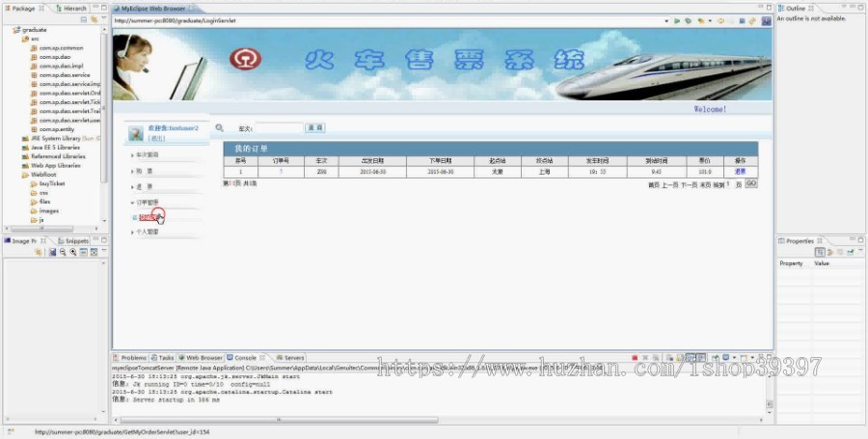Switch to the Snippets tab
Screen dimensions: 868x439
pyautogui.click(x=72, y=241)
